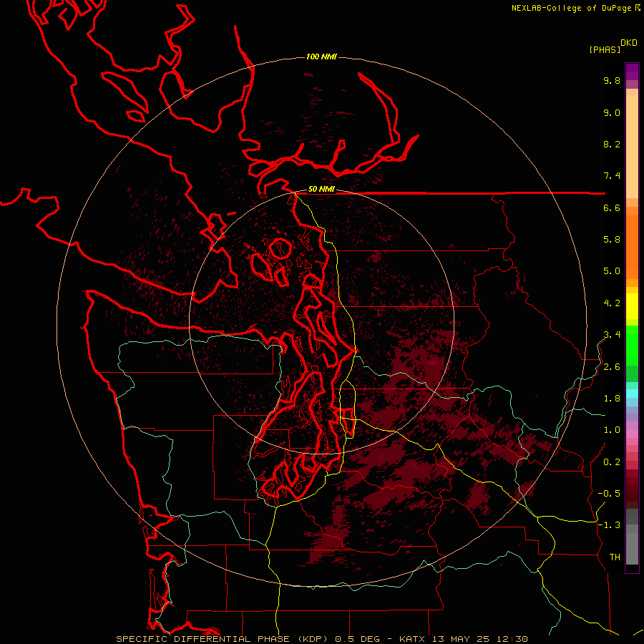Click the 6.6 scale value

[612, 208]
